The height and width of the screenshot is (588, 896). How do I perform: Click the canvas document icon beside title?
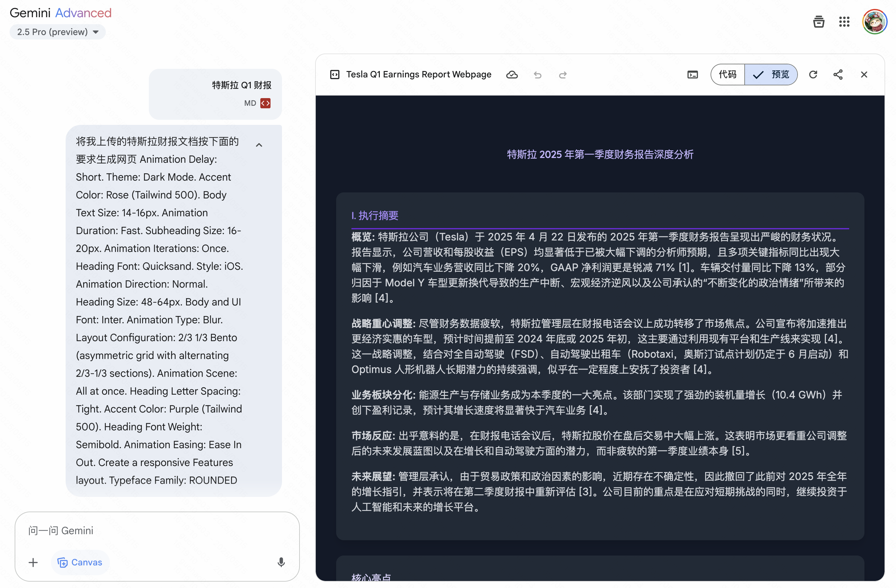335,75
